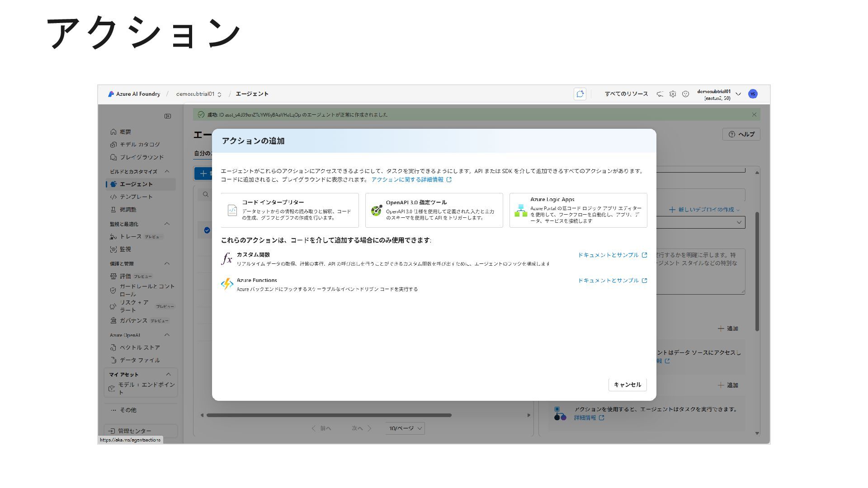Open docs and samples for Azure Functions
This screenshot has width=868, height=488.
tap(613, 280)
